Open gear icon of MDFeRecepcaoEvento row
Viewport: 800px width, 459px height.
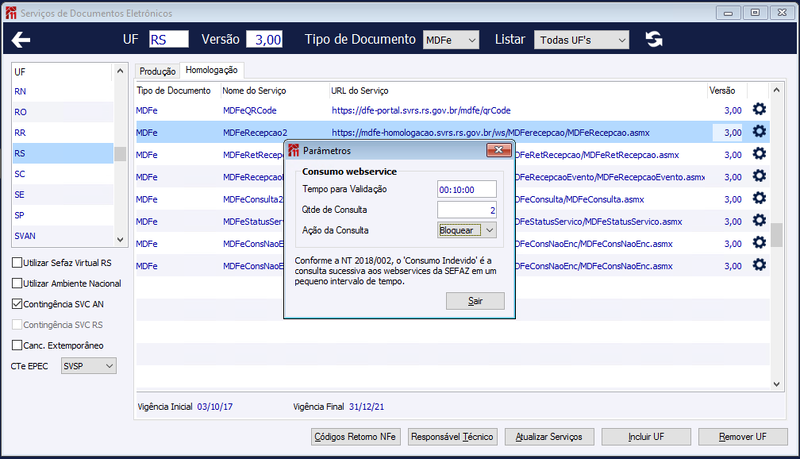759,176
